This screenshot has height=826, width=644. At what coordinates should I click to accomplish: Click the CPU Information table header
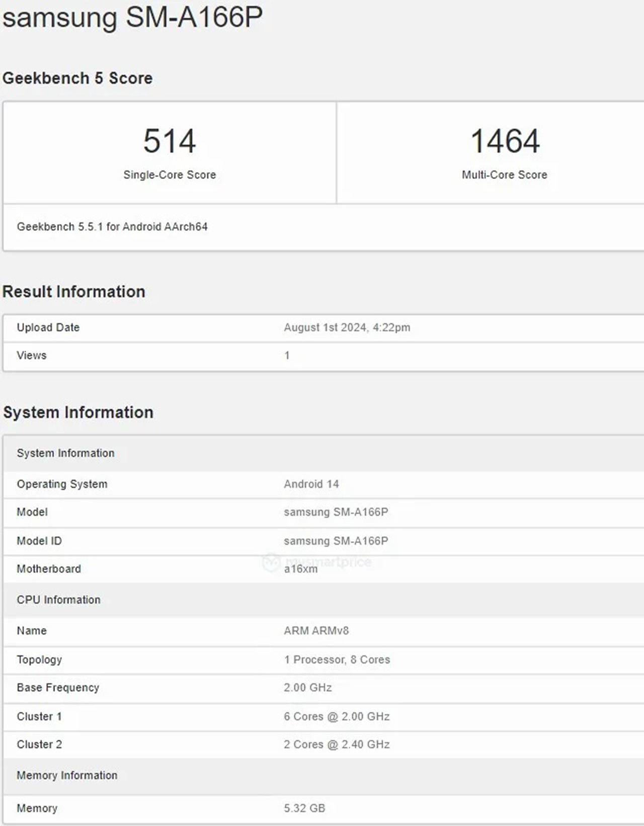pos(323,600)
